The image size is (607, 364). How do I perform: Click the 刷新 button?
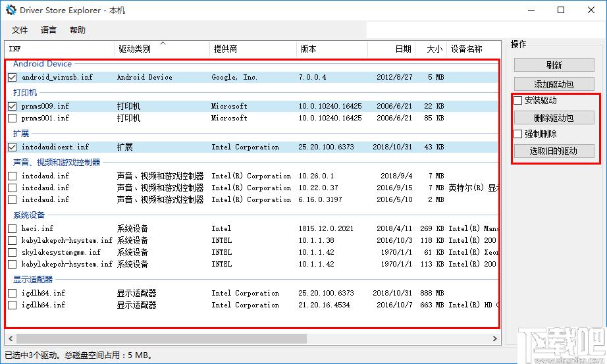click(554, 65)
